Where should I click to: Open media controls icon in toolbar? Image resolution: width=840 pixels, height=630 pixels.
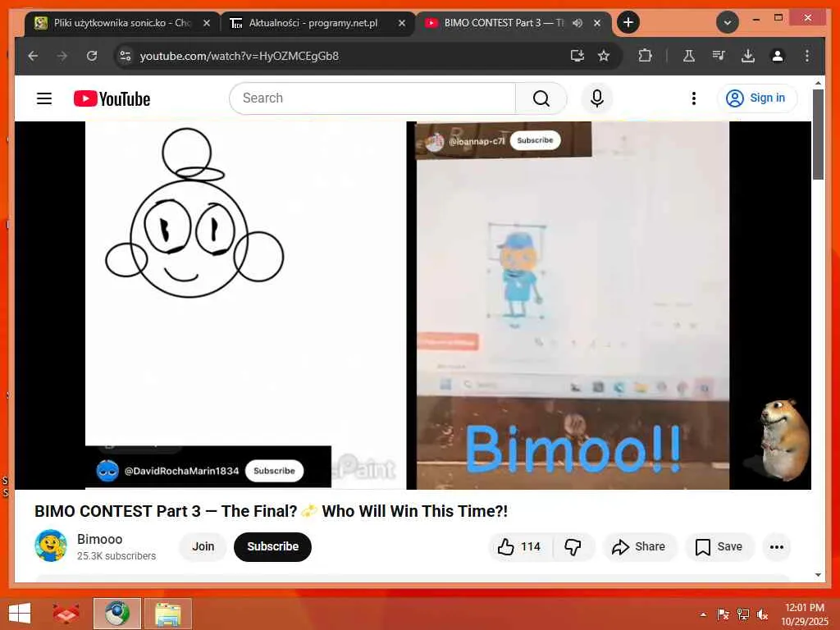(719, 56)
